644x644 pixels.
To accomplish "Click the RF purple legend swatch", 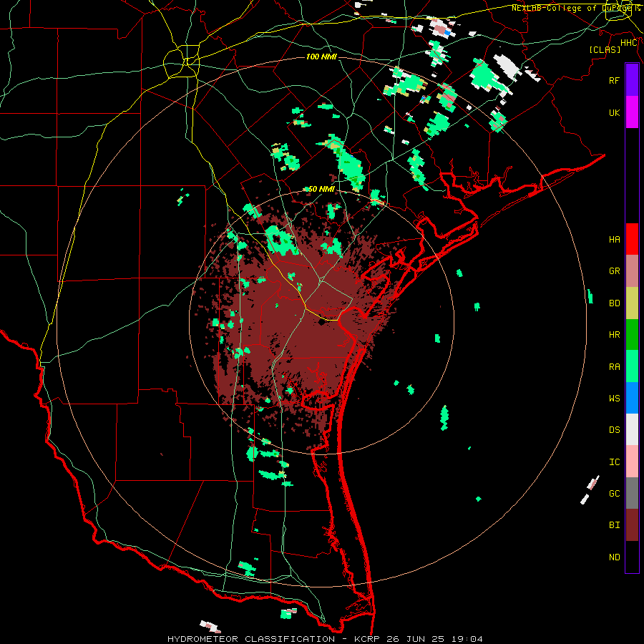I will (x=632, y=80).
